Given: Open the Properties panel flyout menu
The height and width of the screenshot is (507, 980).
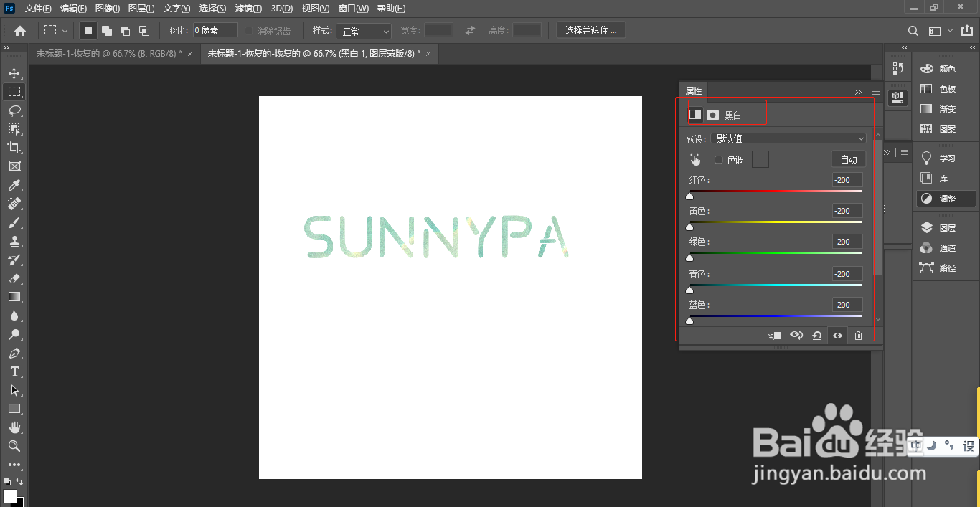Looking at the screenshot, I should 876,92.
